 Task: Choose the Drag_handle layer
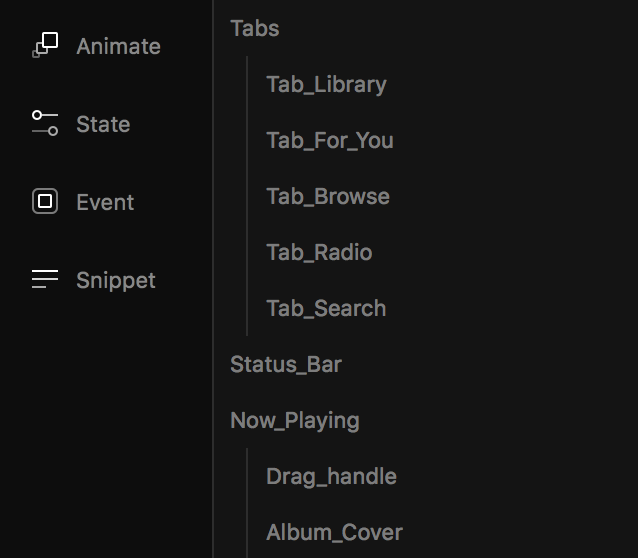(x=331, y=476)
